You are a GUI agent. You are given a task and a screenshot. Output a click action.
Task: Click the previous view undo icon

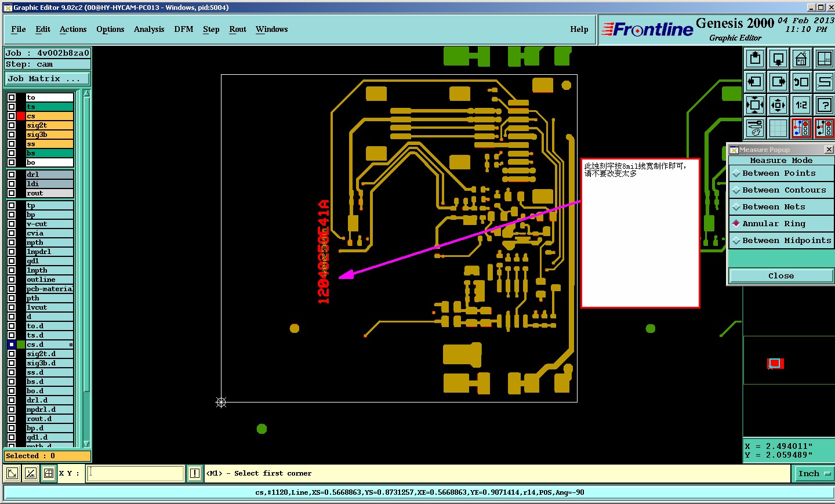coord(801,82)
